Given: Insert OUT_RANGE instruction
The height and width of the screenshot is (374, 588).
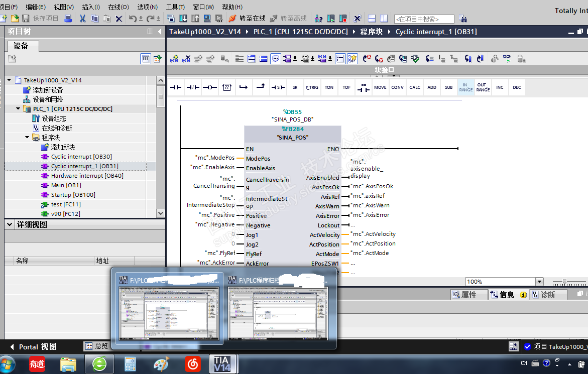Looking at the screenshot, I should click(483, 87).
